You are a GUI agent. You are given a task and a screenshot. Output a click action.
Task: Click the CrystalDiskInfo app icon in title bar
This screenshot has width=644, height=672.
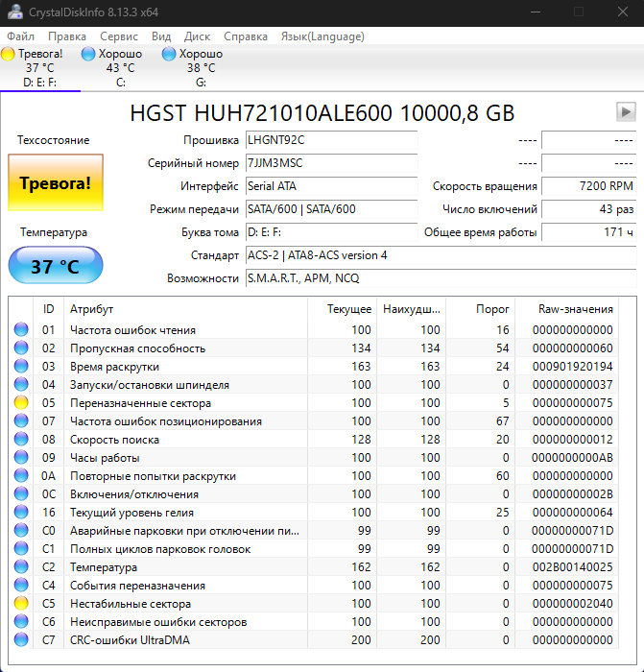click(15, 12)
